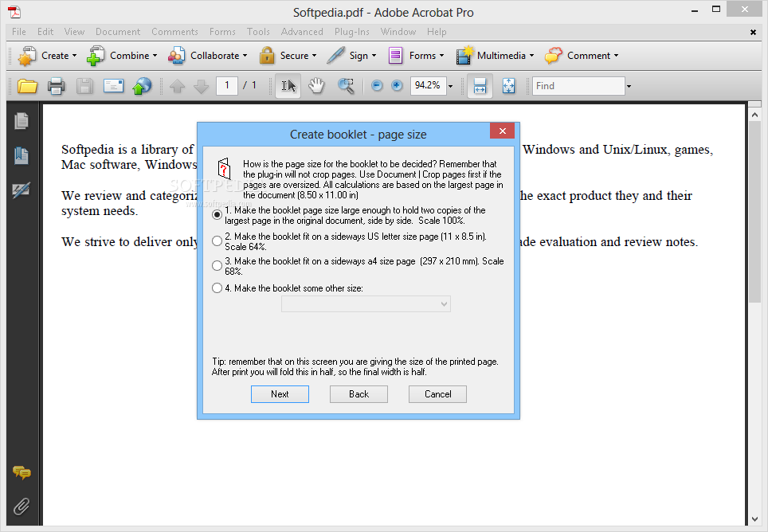
Task: Open a file with the folder icon
Action: click(x=27, y=86)
